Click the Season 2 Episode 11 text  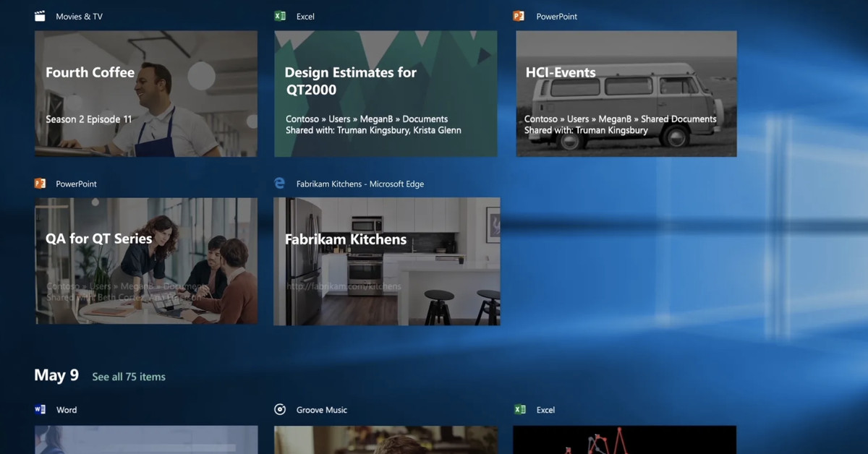89,119
